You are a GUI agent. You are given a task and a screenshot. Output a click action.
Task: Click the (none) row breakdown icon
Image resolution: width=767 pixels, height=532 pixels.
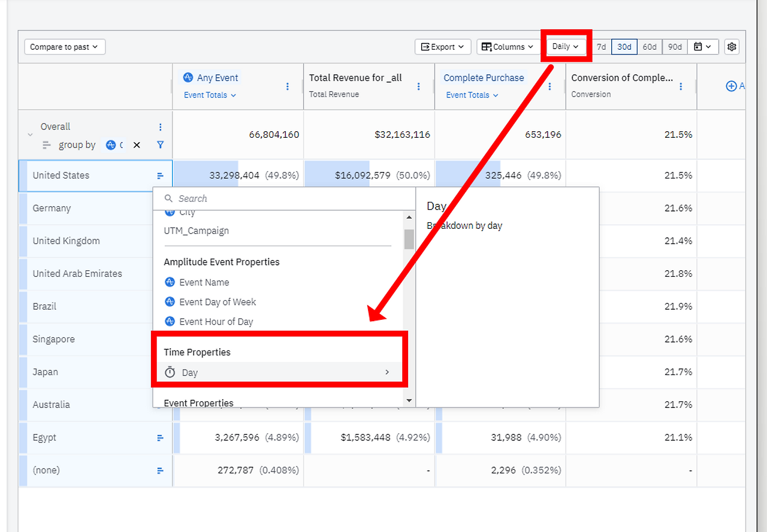pos(160,471)
